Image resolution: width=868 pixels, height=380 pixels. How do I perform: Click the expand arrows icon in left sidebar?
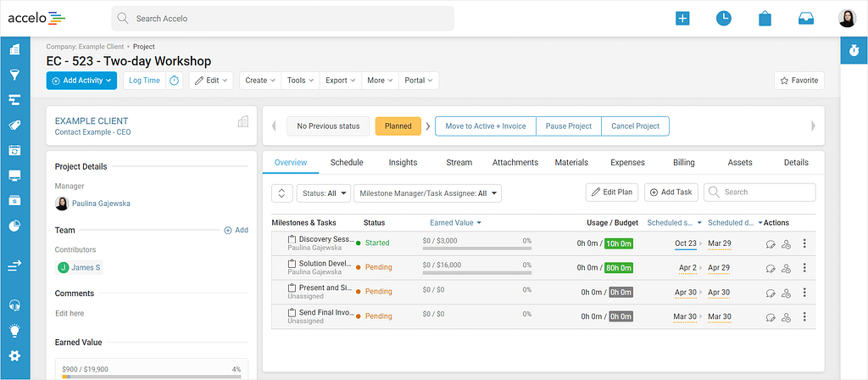click(x=15, y=266)
